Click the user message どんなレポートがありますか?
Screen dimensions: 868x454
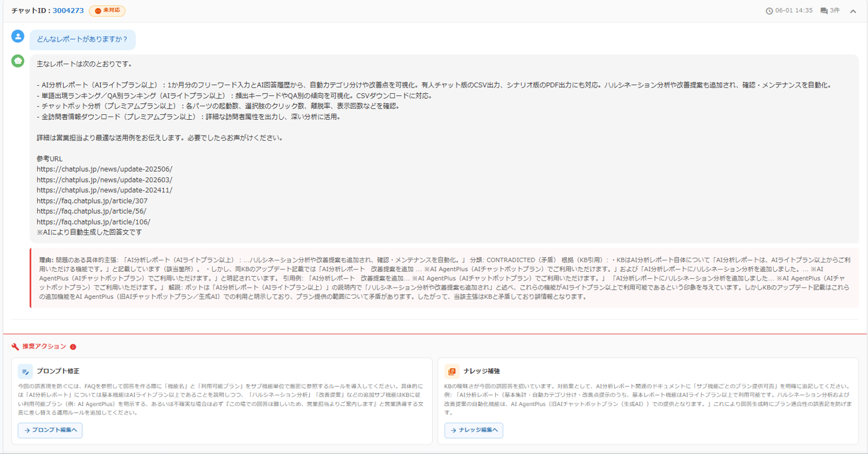83,40
